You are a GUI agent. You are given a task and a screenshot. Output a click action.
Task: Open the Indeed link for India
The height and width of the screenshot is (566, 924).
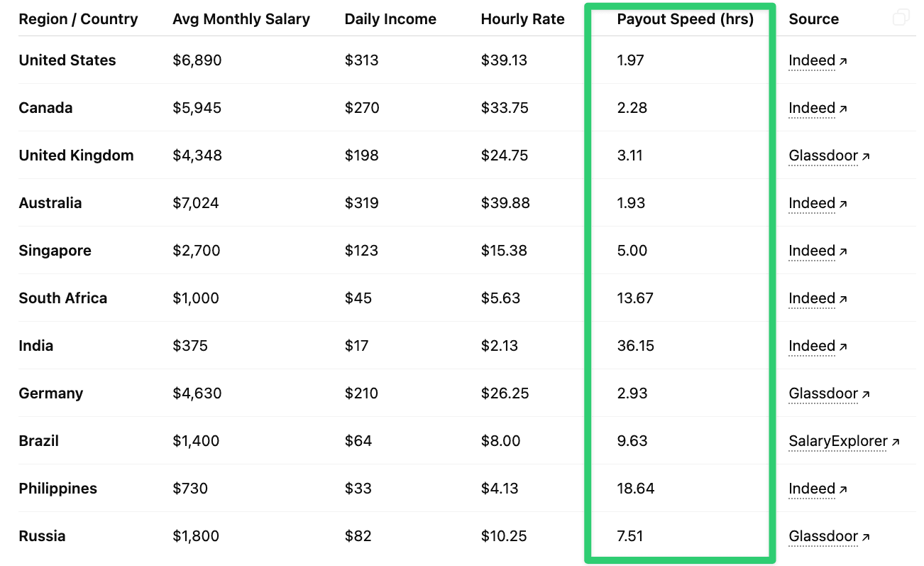811,346
